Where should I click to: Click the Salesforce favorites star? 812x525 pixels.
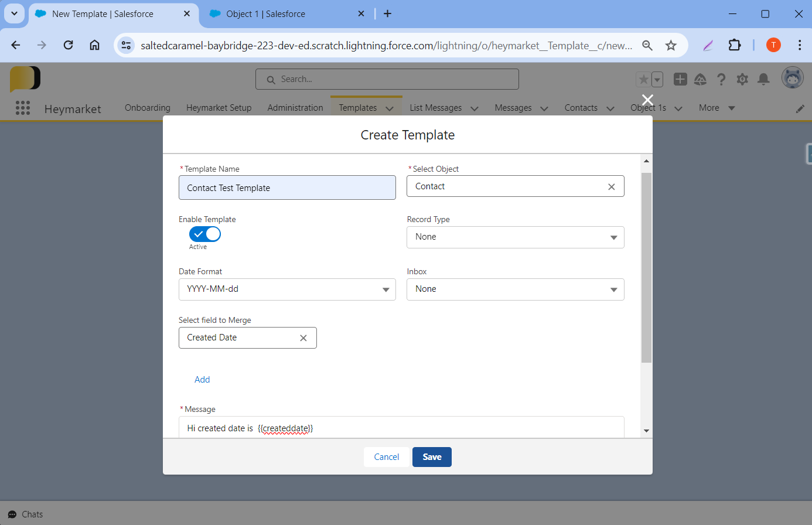click(643, 79)
